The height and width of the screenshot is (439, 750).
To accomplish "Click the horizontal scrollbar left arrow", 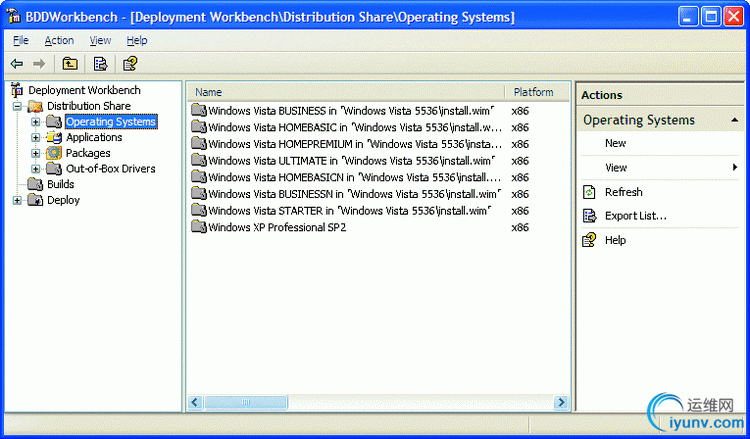I will pos(195,403).
